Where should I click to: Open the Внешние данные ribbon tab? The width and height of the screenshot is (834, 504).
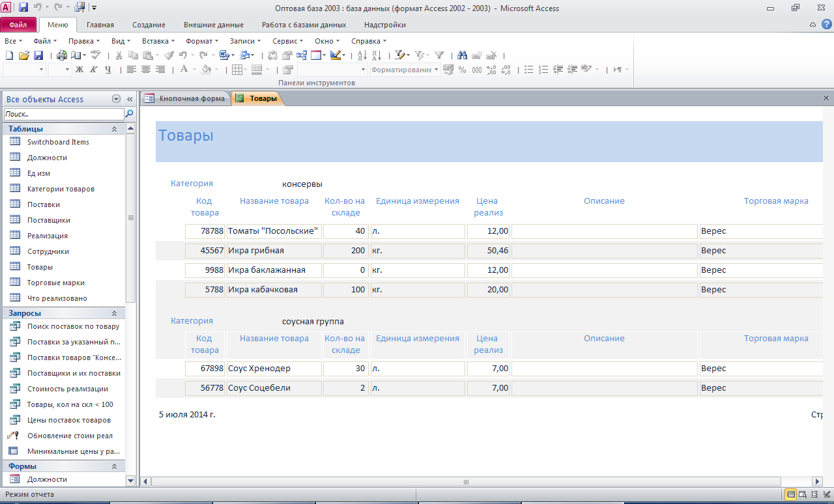214,25
